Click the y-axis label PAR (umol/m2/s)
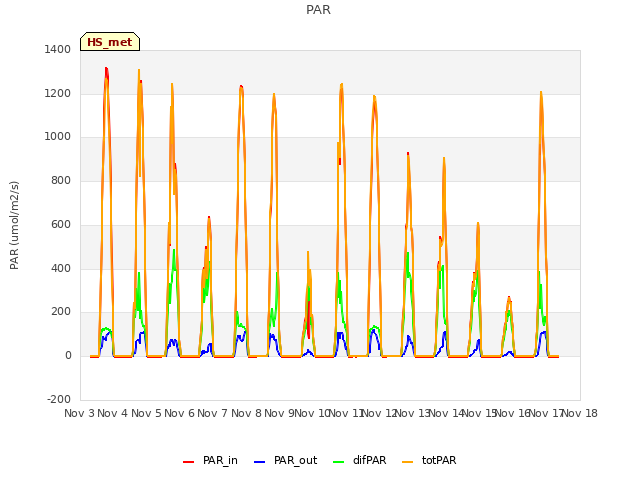 tap(14, 225)
